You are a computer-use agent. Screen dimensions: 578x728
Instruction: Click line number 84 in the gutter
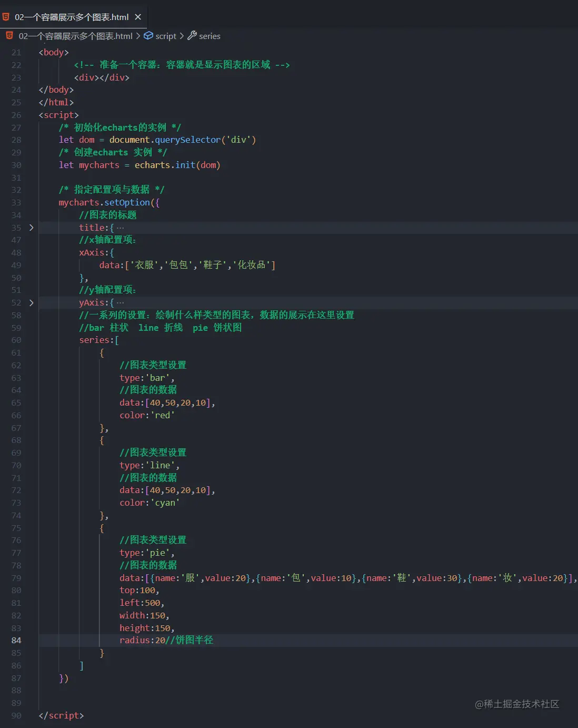point(16,641)
